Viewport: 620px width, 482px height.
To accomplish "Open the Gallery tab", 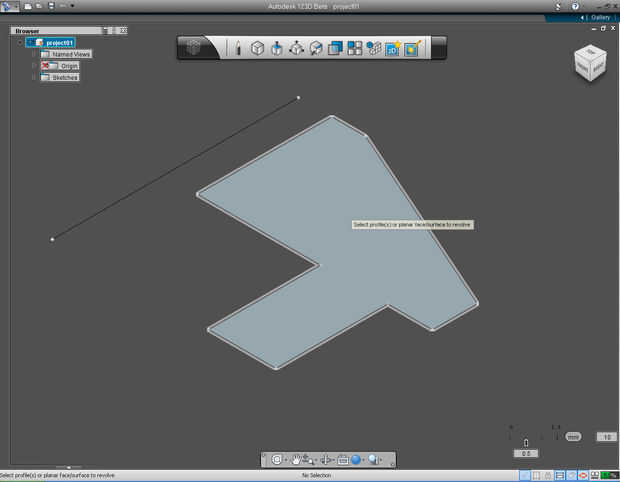I will 601,17.
